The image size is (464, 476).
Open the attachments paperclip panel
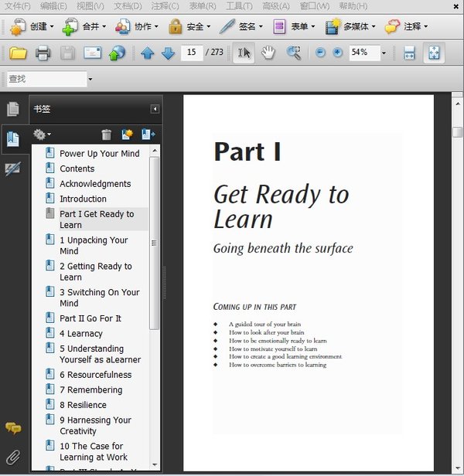pos(12,456)
